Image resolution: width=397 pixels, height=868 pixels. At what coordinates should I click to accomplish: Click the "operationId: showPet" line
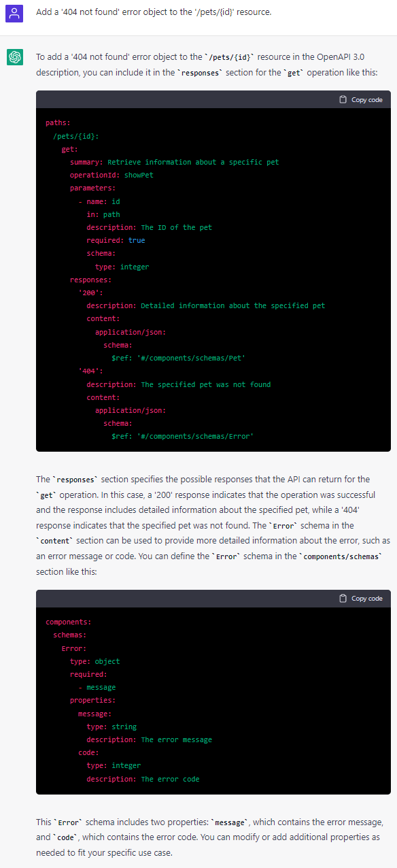(111, 176)
